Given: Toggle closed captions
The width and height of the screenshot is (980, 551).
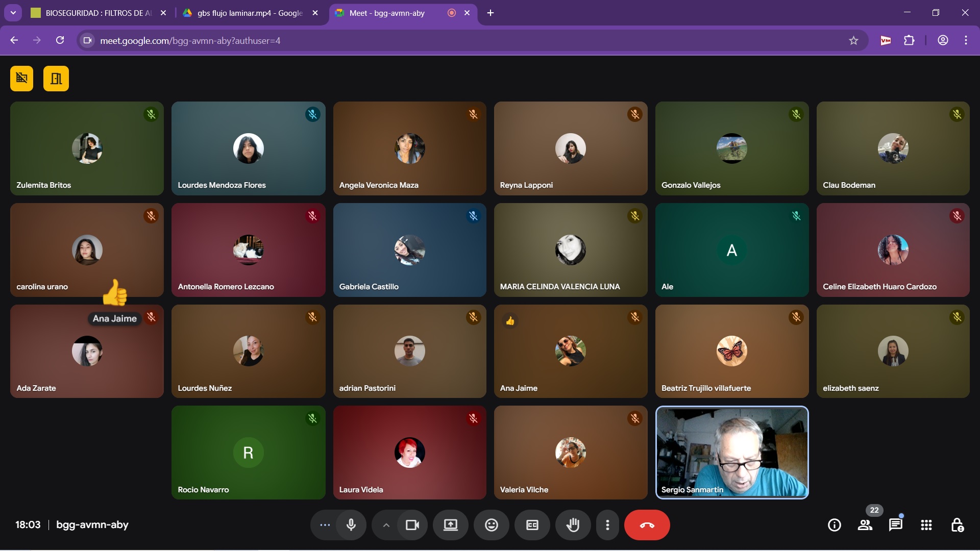Looking at the screenshot, I should click(x=532, y=525).
